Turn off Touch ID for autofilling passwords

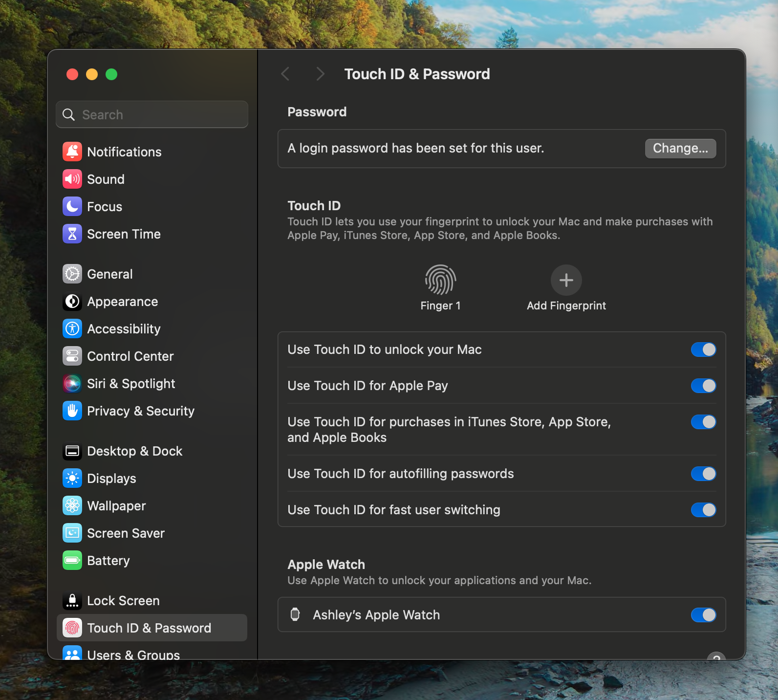tap(703, 474)
